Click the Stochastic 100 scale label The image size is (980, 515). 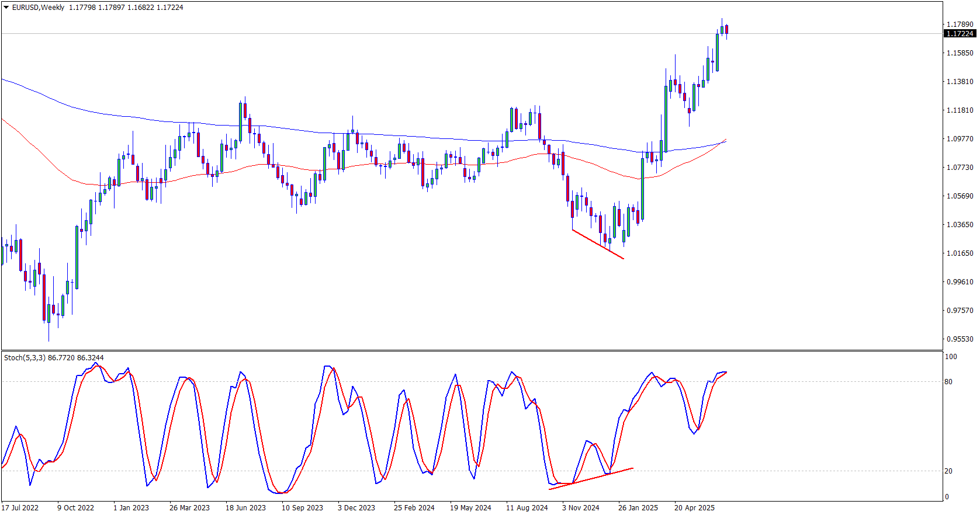coord(951,357)
